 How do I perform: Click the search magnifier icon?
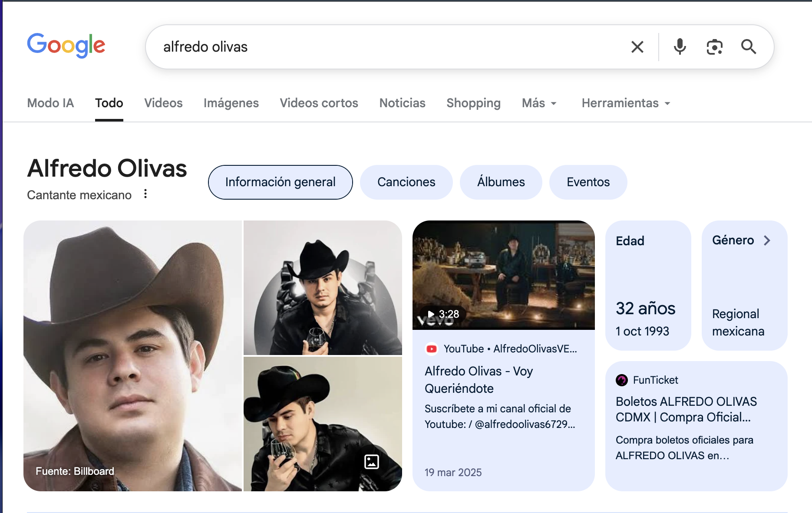[x=749, y=46]
